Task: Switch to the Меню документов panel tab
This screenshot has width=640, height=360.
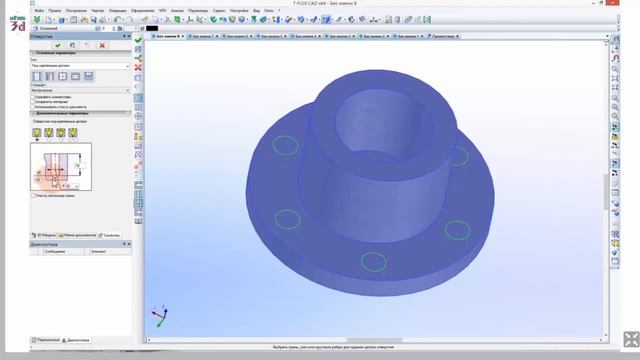Action: [77, 236]
